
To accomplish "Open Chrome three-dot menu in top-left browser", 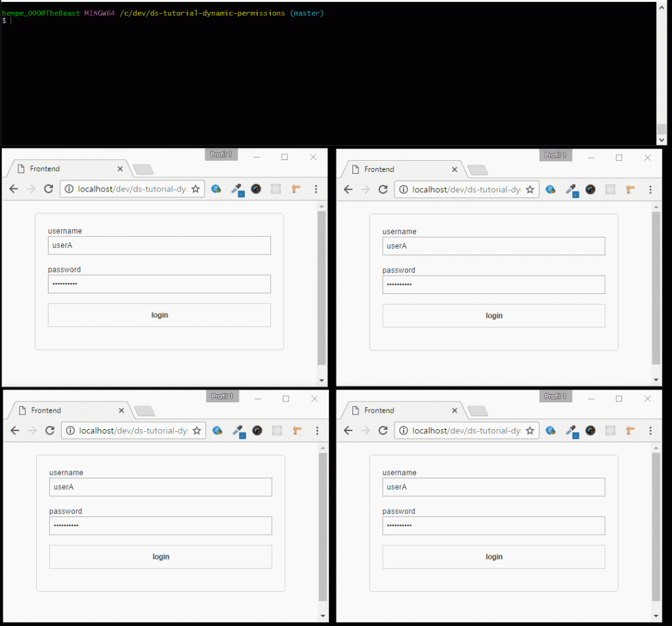I will [316, 189].
